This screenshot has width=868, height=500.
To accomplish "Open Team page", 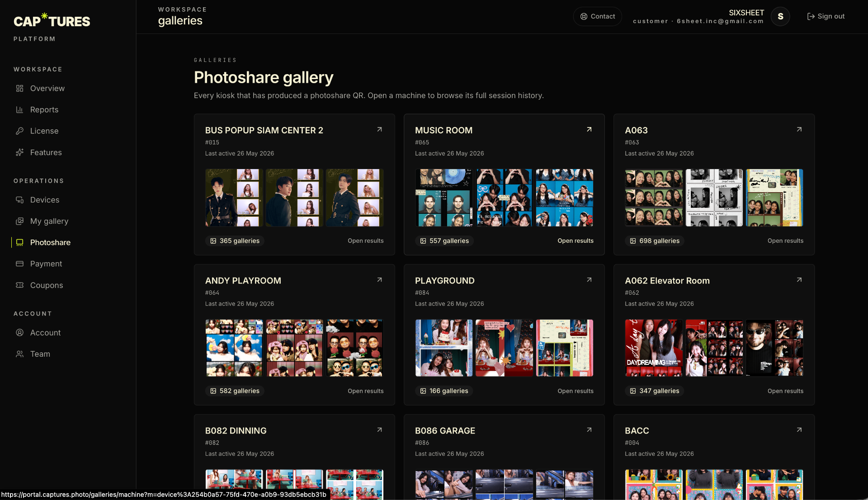I will (x=39, y=354).
